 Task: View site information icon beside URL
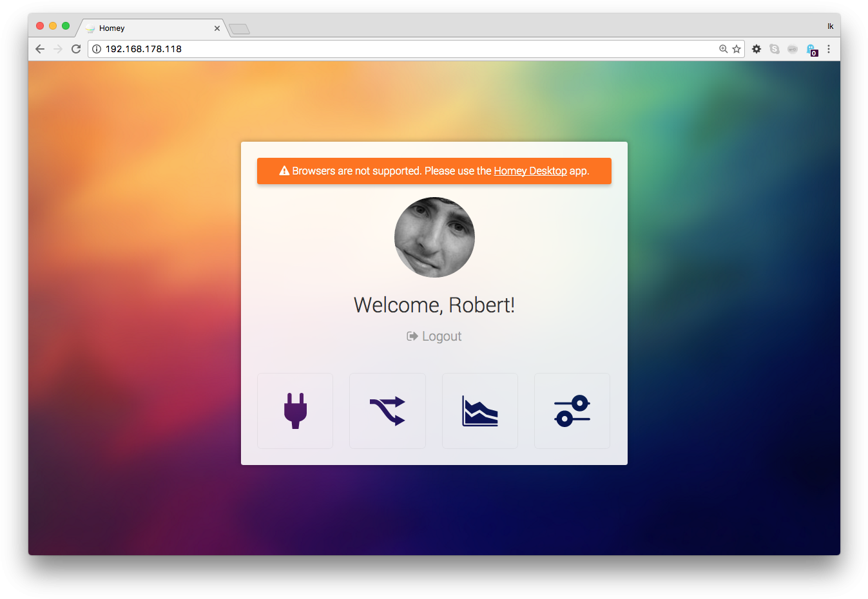tap(97, 49)
